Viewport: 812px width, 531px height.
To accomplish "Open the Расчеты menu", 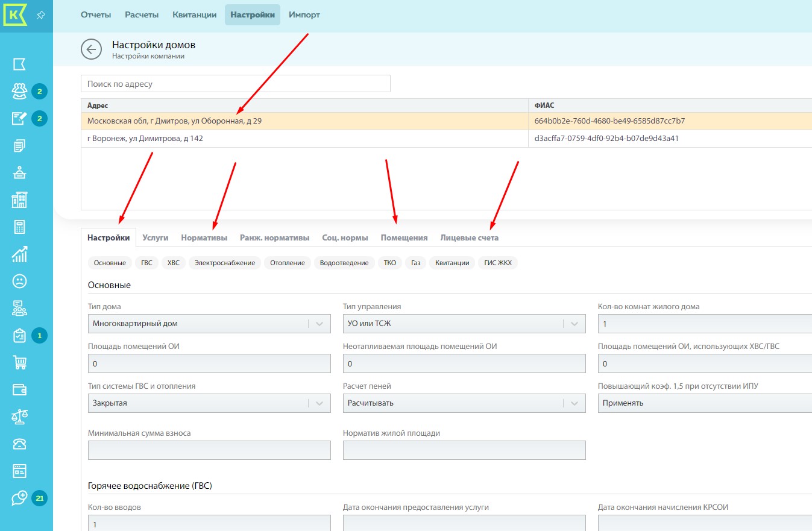I will (142, 15).
